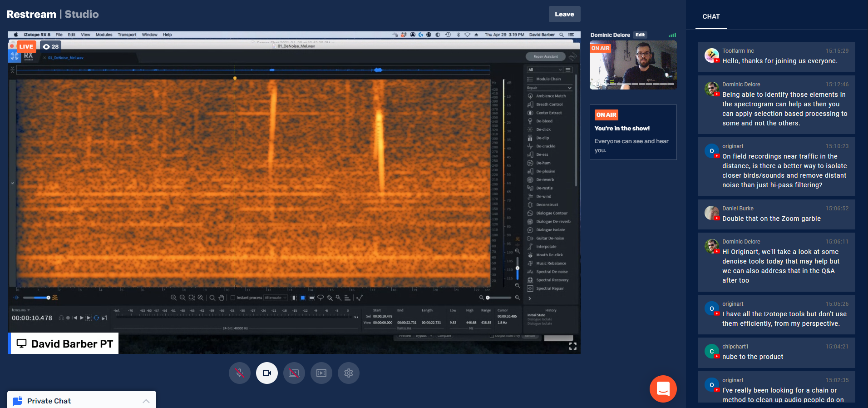Open the De-ess module
The width and height of the screenshot is (868, 408).
tap(538, 154)
